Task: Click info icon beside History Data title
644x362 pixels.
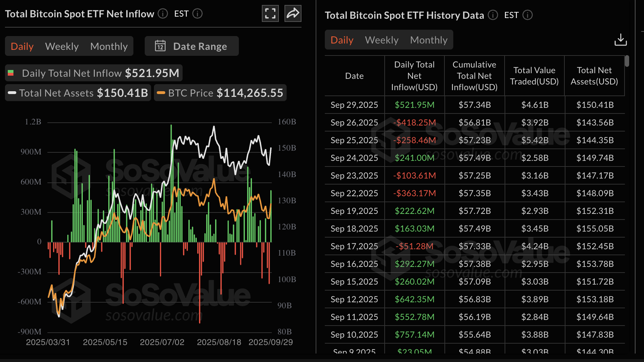Action: [493, 15]
